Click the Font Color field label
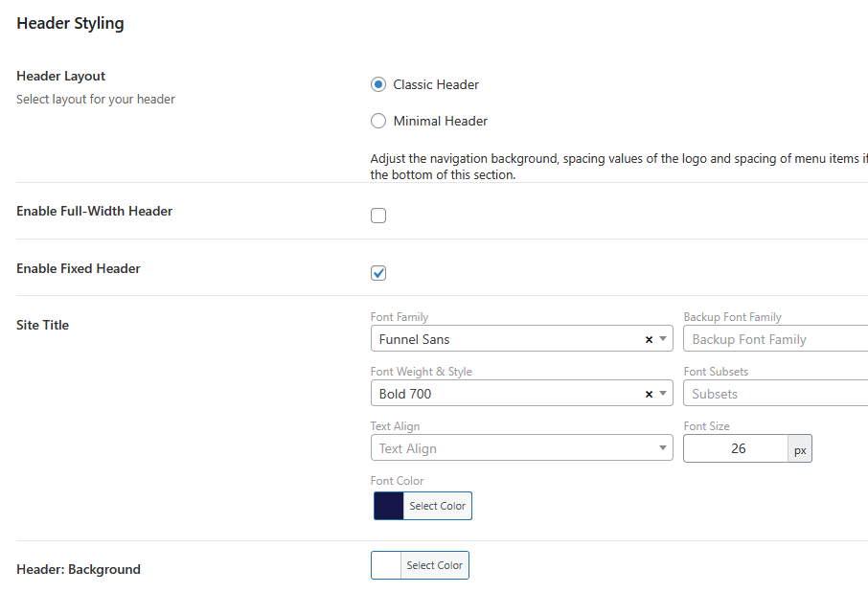Image resolution: width=868 pixels, height=593 pixels. click(x=397, y=481)
